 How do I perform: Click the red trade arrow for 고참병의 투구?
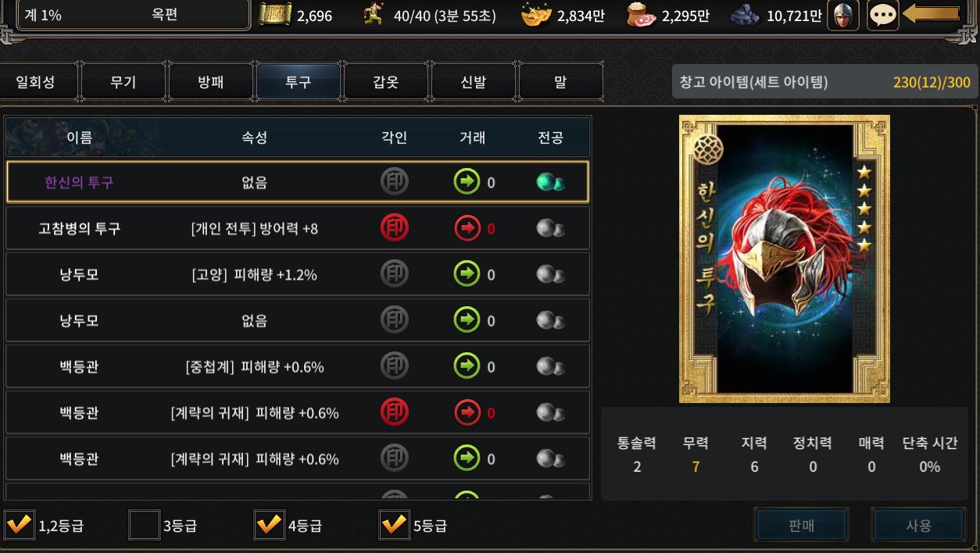tap(467, 228)
